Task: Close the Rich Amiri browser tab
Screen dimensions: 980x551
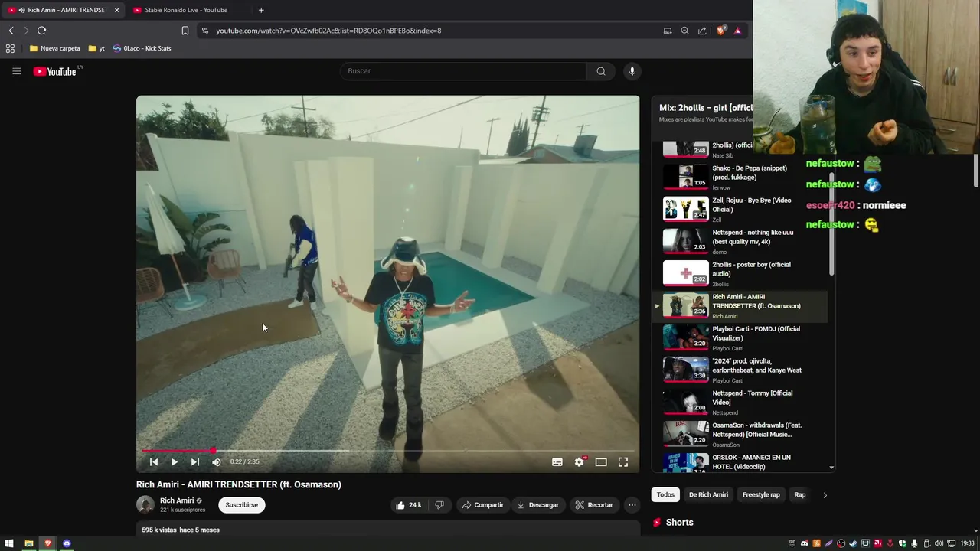Action: tap(116, 10)
